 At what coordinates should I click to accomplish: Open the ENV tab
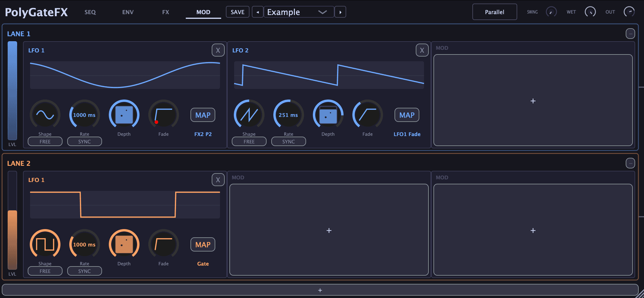[128, 12]
